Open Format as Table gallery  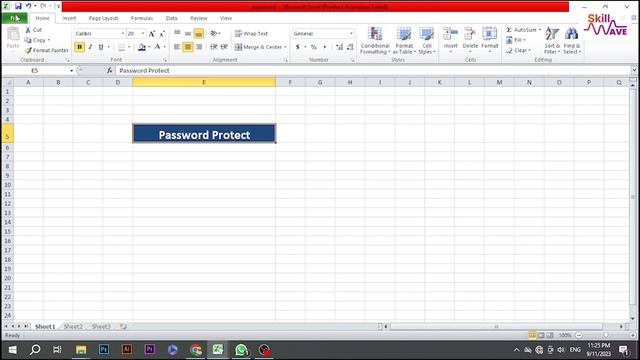(x=404, y=40)
